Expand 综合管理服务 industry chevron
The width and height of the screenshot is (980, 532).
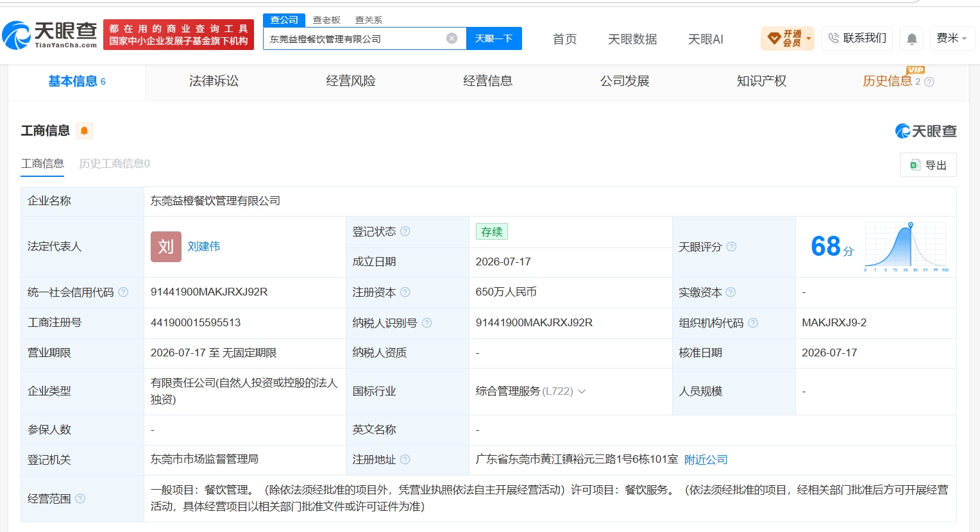click(x=582, y=392)
